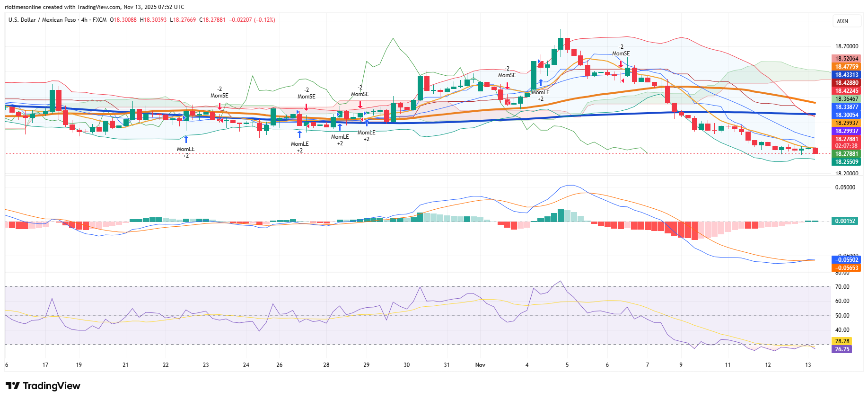Click the 18.20000 price axis label

847,173
